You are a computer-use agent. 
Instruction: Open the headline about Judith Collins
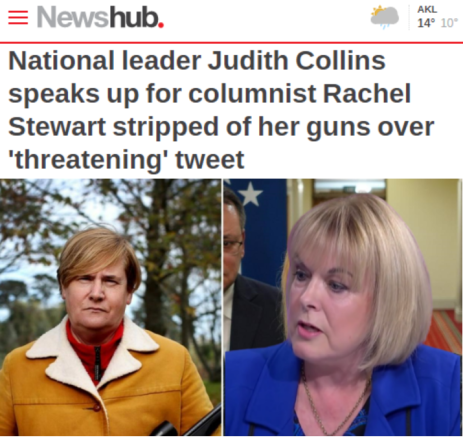(x=221, y=110)
